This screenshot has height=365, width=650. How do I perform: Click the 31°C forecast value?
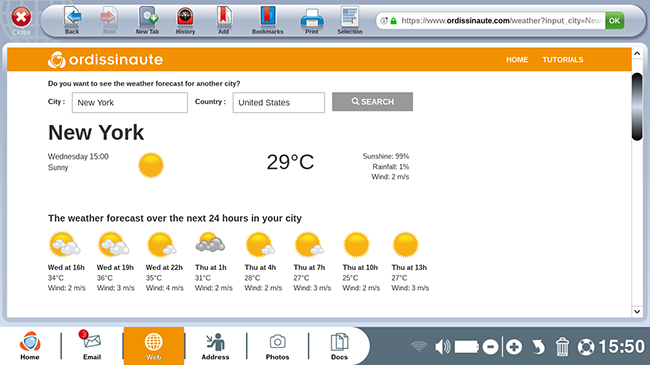point(203,278)
